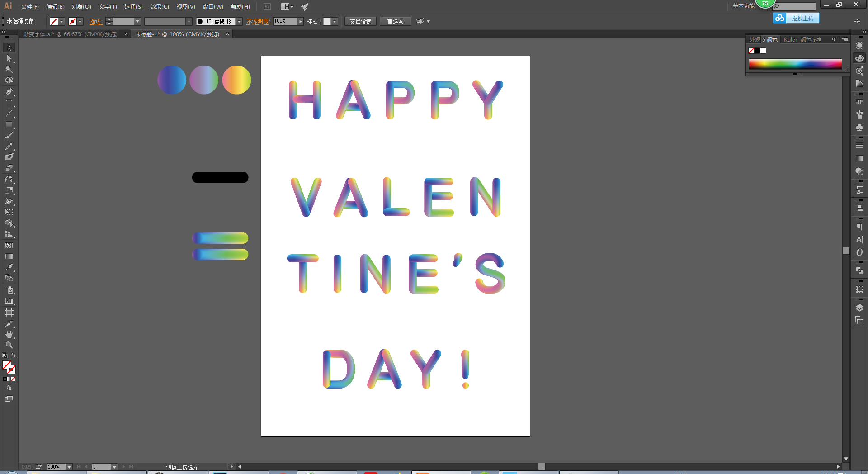Set paint to None in toolbox
This screenshot has height=474, width=868.
pos(13,379)
